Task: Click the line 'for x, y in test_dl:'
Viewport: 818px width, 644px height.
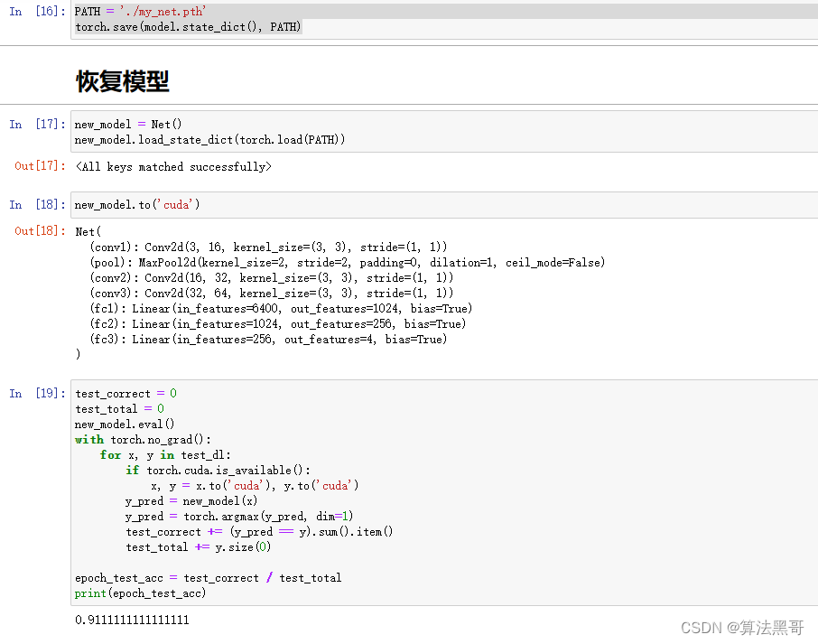Action: point(165,454)
